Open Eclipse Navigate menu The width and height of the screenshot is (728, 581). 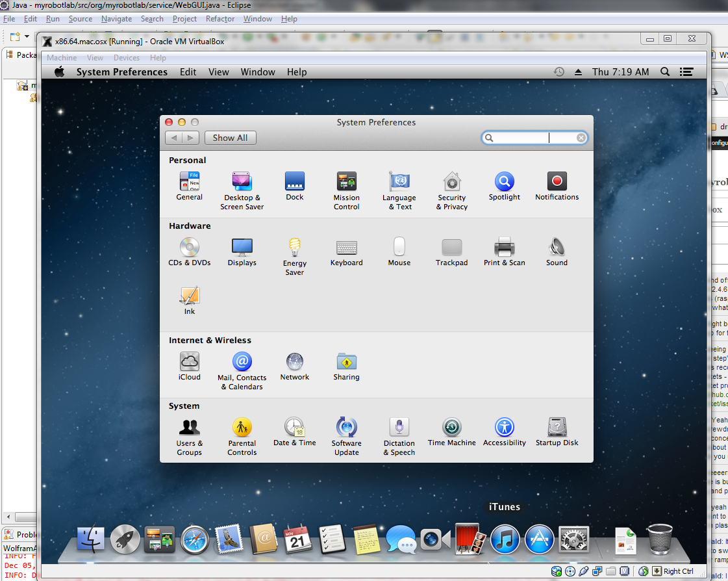pyautogui.click(x=116, y=19)
